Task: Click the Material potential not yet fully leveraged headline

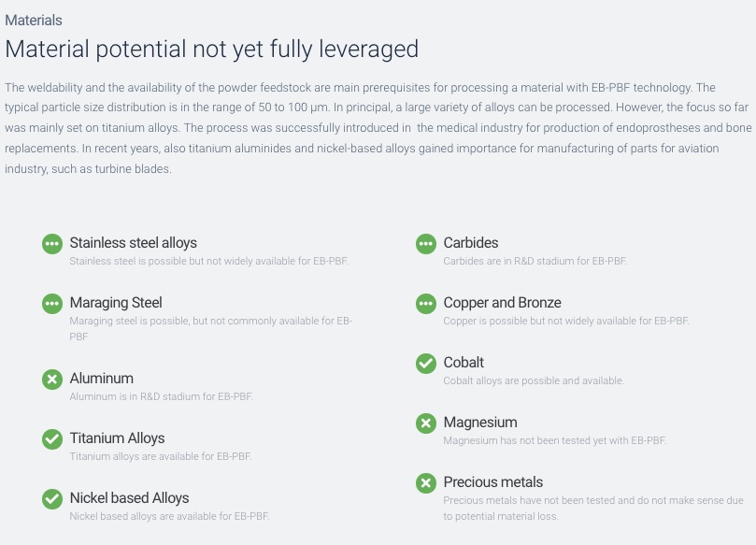Action: (211, 50)
